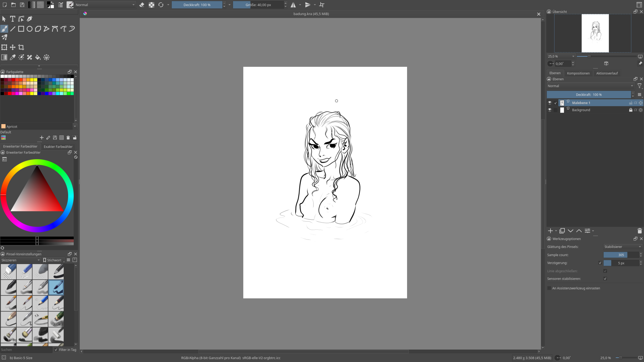Screen dimensions: 644x362
Task: Click the layer Deckkraft 100 % slider
Action: click(x=589, y=95)
